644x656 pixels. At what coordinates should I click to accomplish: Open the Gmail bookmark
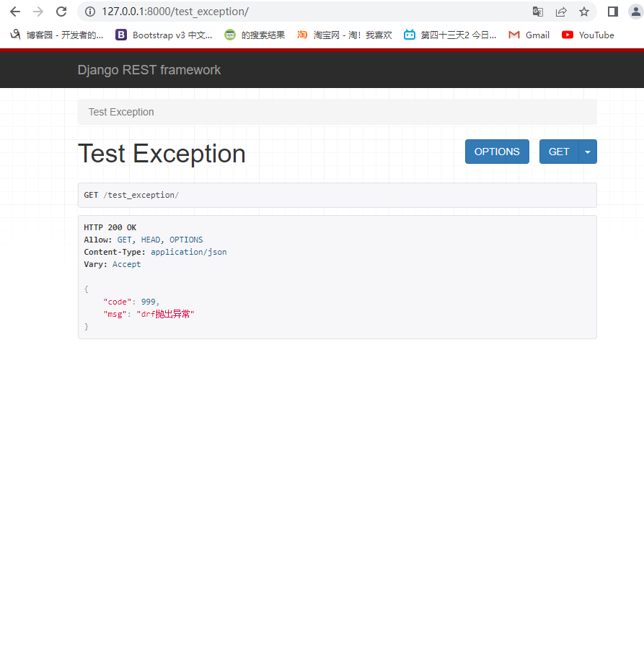(529, 35)
